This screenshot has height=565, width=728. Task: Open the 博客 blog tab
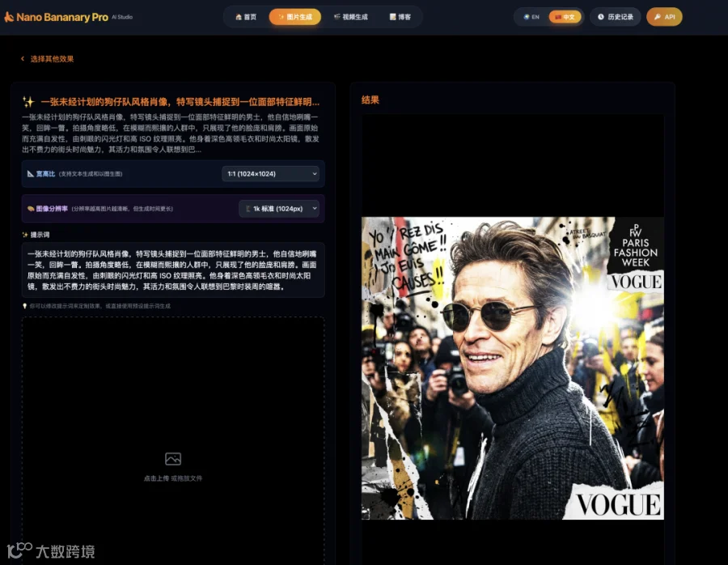tap(400, 17)
